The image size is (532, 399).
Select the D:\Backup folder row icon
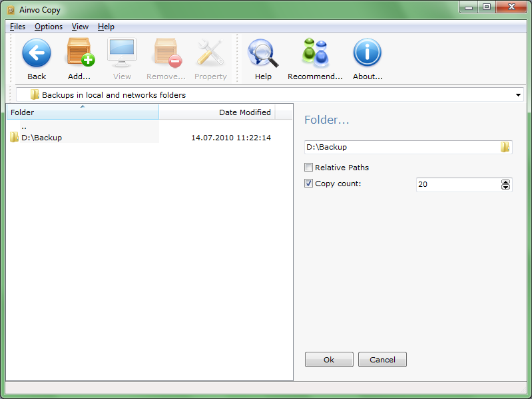14,137
